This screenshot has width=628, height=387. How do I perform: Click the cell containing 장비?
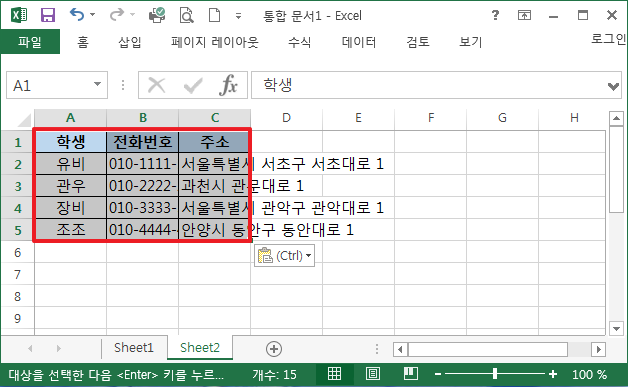70,208
